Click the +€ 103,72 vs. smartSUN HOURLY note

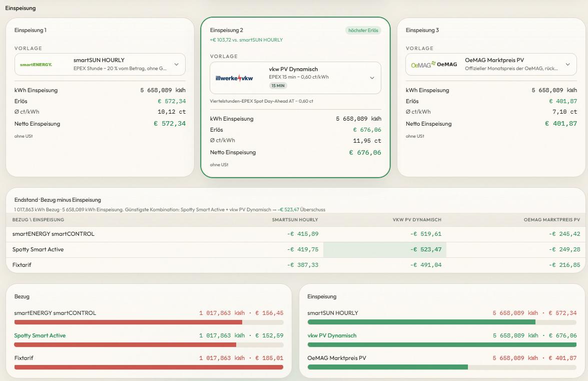246,40
